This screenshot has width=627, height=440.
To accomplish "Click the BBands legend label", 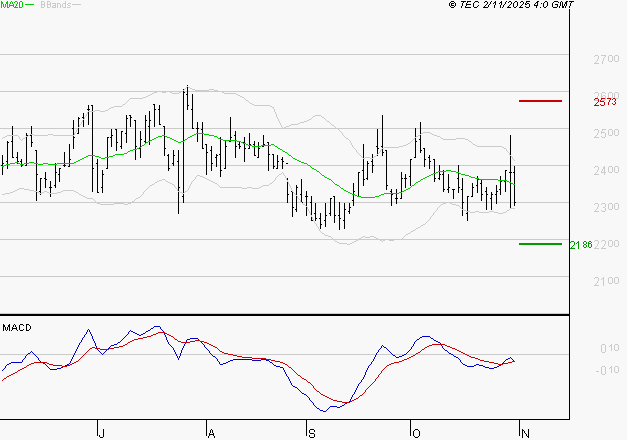I will (56, 5).
